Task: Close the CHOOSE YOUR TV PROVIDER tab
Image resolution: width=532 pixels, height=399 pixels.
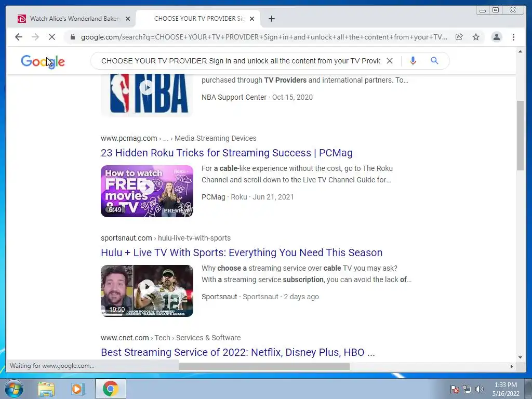Action: pyautogui.click(x=252, y=19)
